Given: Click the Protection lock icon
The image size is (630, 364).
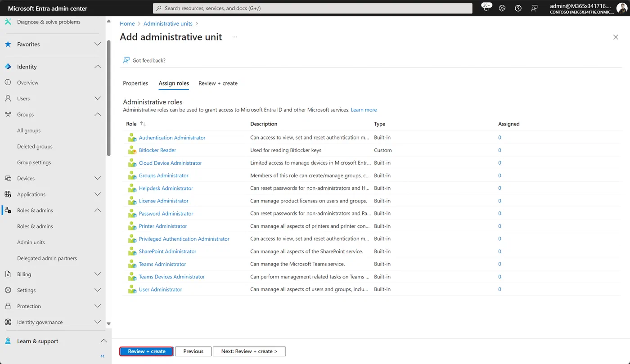Looking at the screenshot, I should (8, 306).
